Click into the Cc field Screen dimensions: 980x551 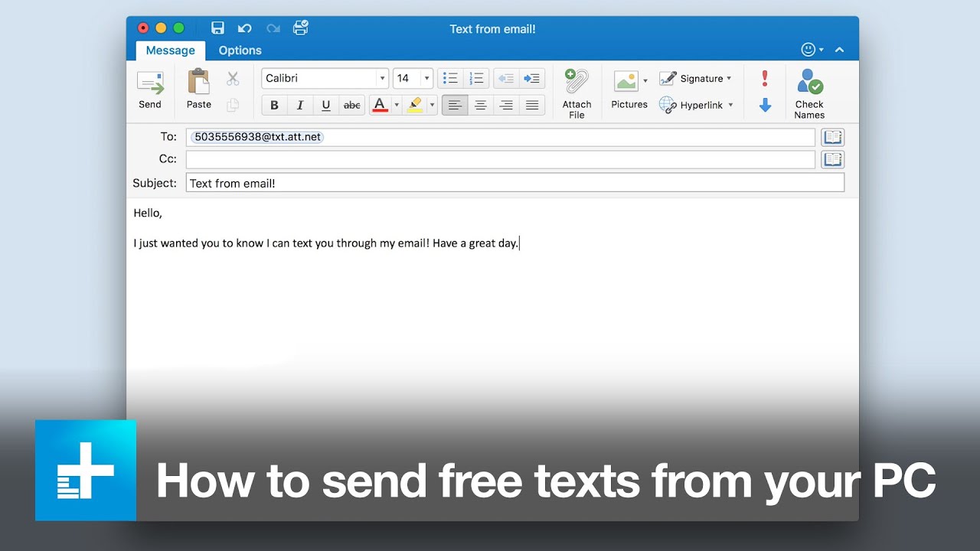point(500,159)
